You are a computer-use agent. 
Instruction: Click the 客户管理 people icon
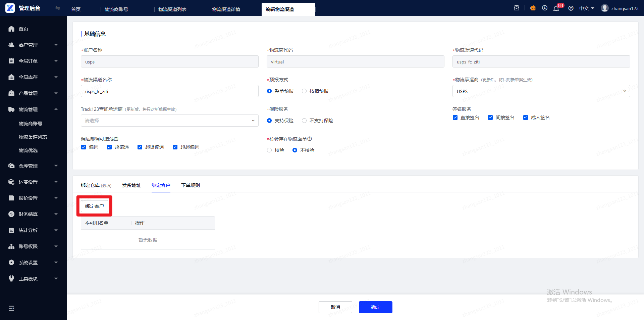point(11,45)
